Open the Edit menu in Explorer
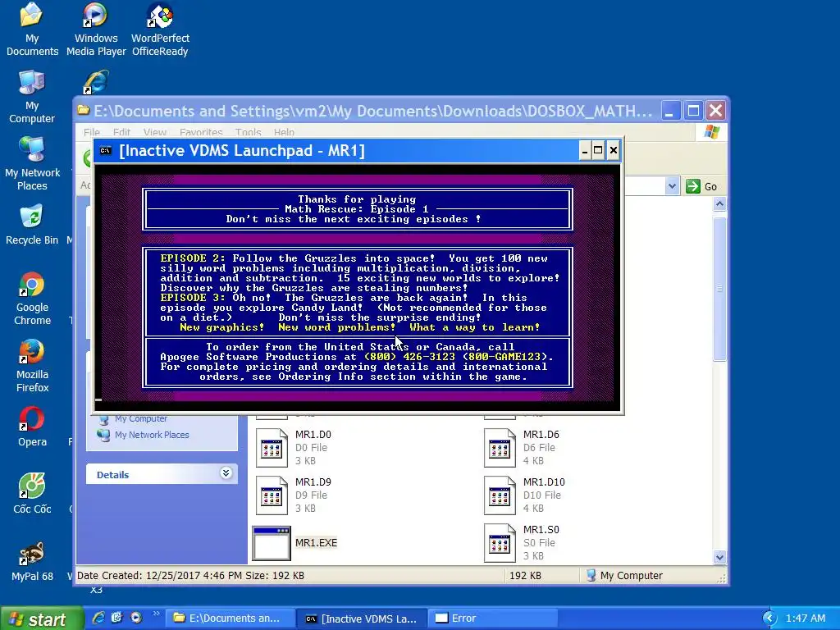The width and height of the screenshot is (840, 630). click(x=121, y=132)
